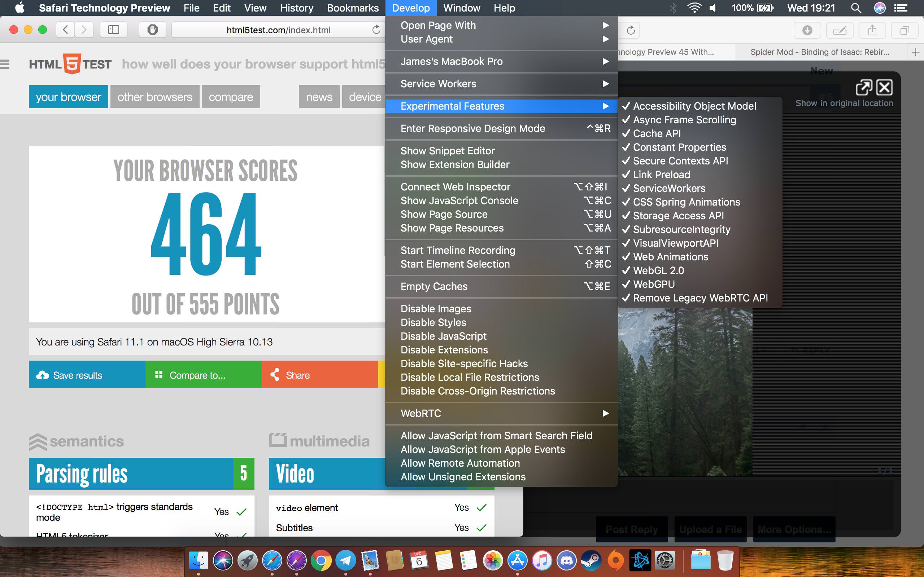924x577 pixels.
Task: Toggle the WebGL 2.0 experimental feature
Action: 658,270
